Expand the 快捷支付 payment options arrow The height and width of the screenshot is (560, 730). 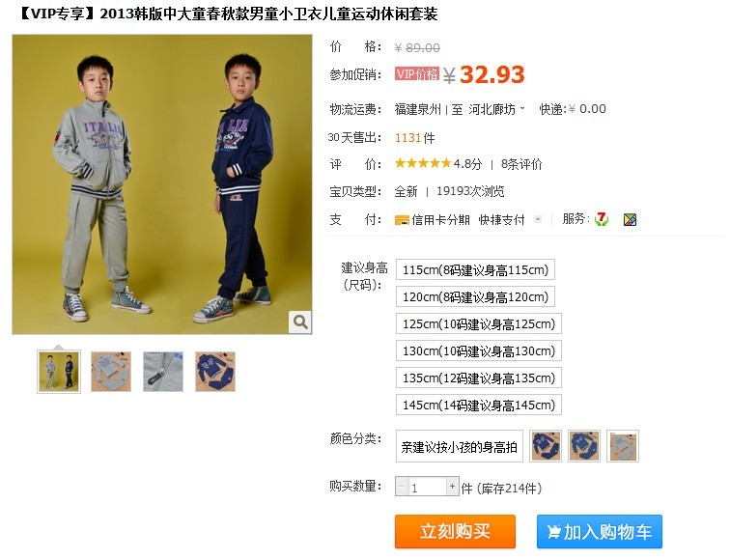538,219
